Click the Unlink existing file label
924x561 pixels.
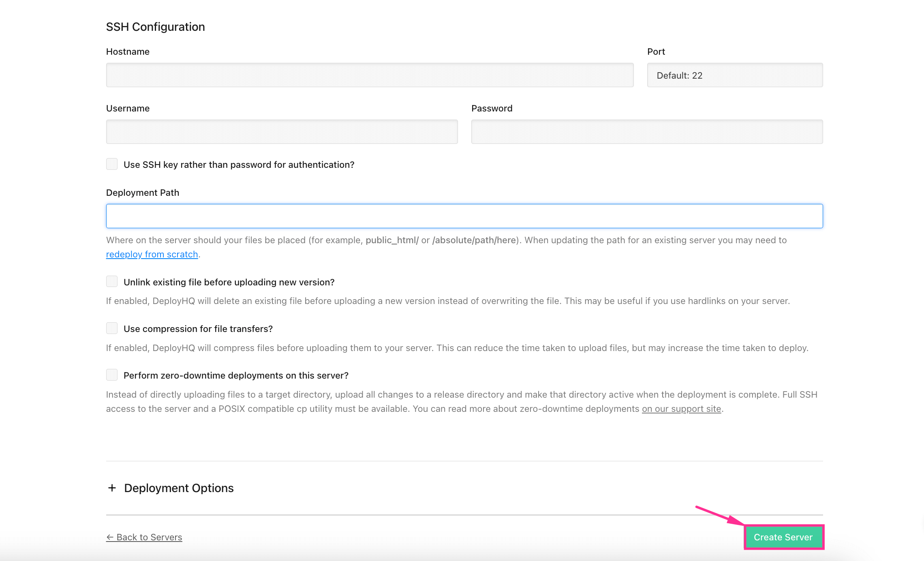click(x=229, y=282)
